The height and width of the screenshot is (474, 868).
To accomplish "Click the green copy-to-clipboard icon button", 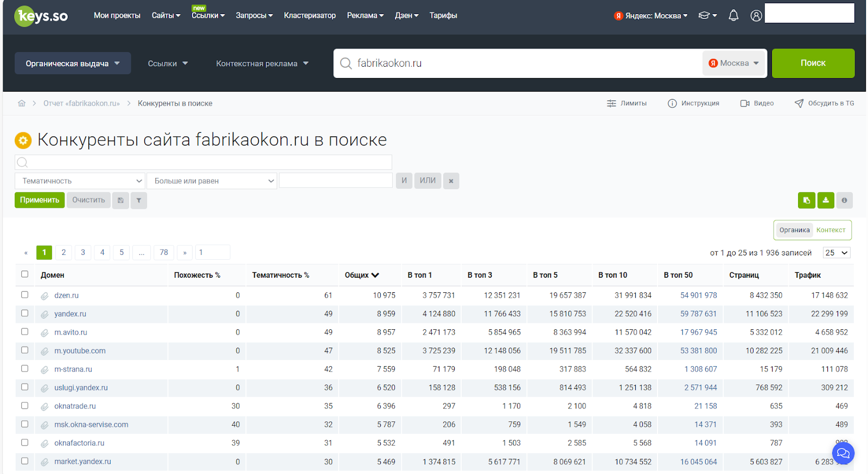I will click(x=807, y=200).
